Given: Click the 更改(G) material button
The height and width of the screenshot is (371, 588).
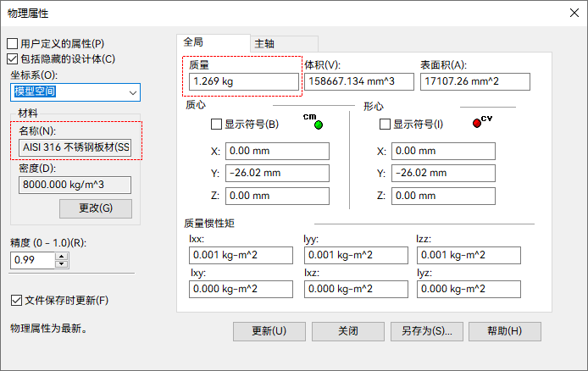Looking at the screenshot, I should click(x=95, y=208).
